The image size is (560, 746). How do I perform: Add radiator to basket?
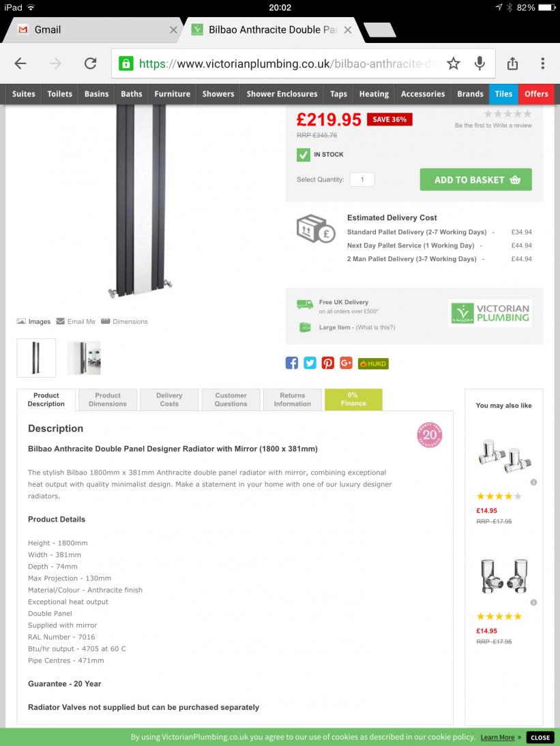pyautogui.click(x=476, y=179)
